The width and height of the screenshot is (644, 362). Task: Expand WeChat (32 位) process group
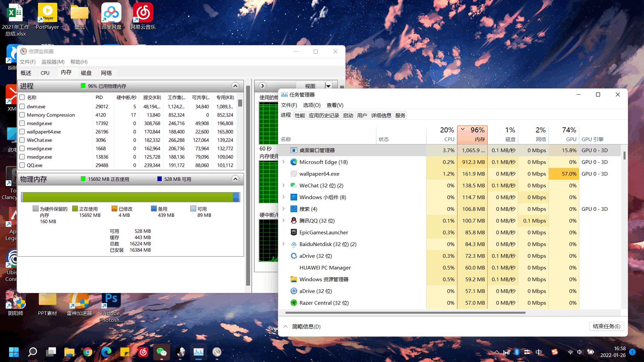click(284, 185)
